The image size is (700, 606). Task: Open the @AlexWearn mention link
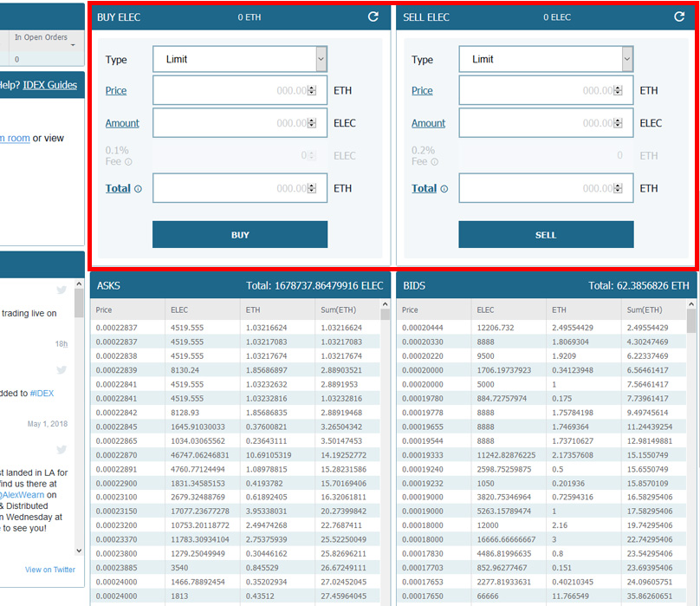click(x=23, y=495)
